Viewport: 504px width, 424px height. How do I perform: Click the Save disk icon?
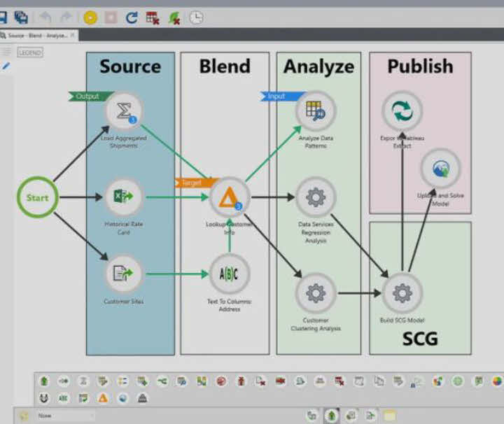point(3,17)
